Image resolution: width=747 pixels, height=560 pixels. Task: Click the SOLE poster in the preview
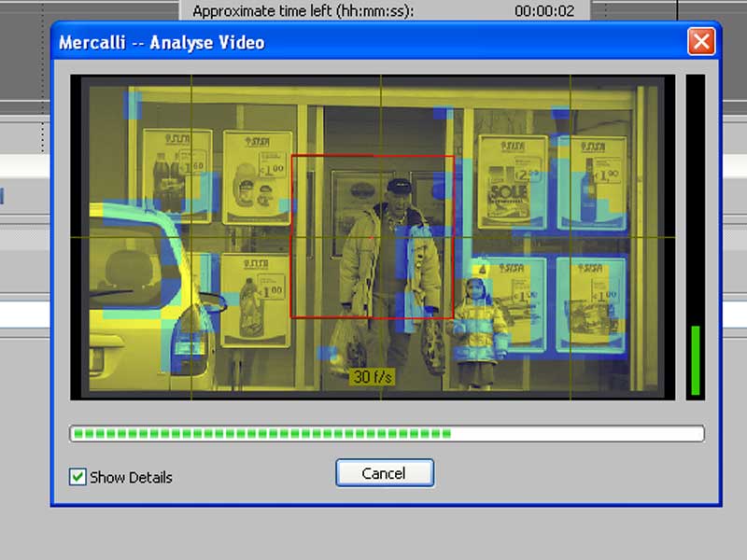coord(512,183)
